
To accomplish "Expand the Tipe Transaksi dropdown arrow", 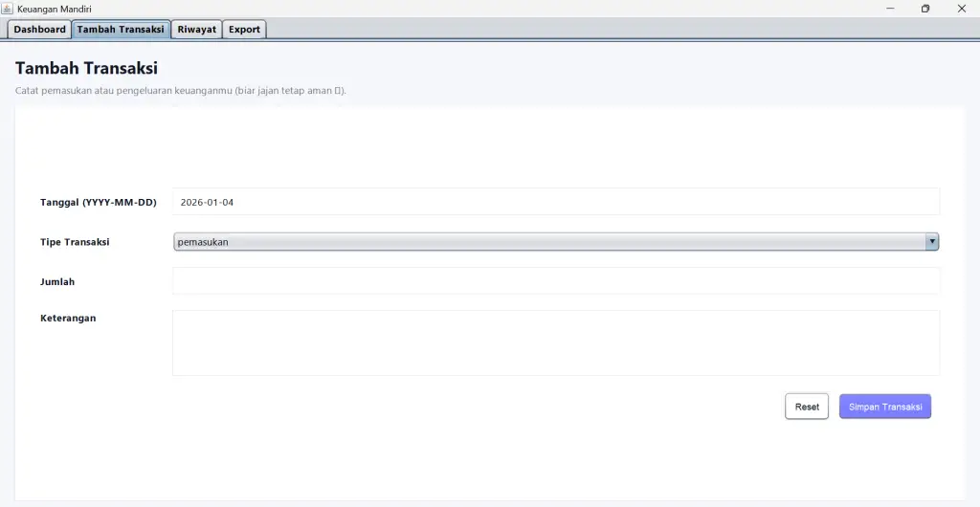I will click(931, 242).
